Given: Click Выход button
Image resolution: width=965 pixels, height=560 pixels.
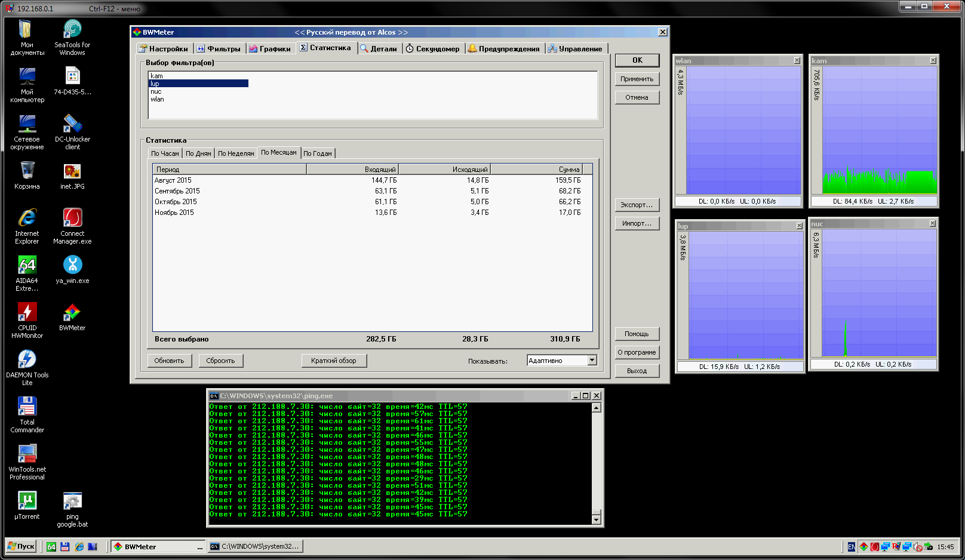Looking at the screenshot, I should pyautogui.click(x=637, y=371).
